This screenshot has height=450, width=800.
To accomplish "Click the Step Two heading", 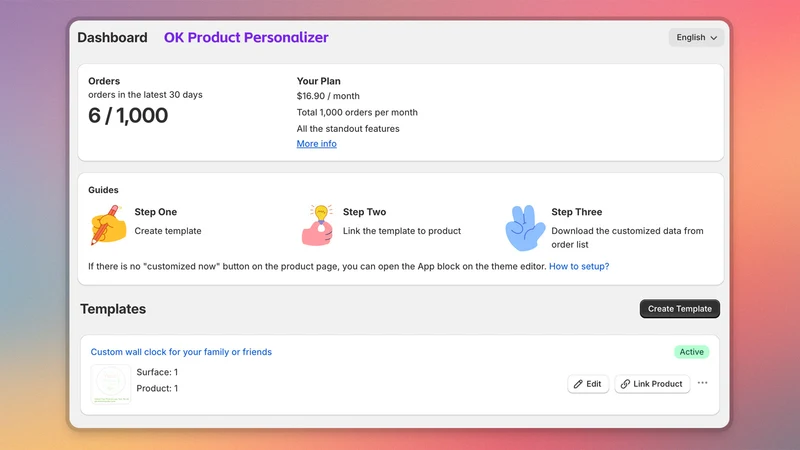I will coord(364,212).
